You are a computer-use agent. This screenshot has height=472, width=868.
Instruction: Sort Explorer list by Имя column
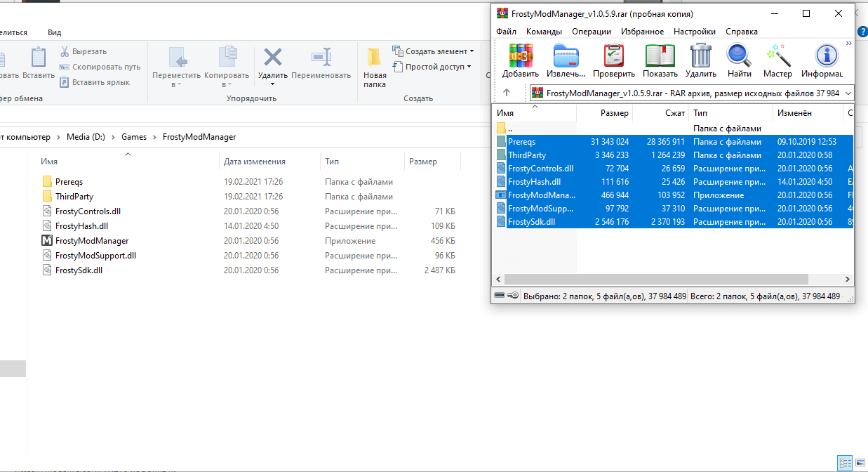pos(49,162)
